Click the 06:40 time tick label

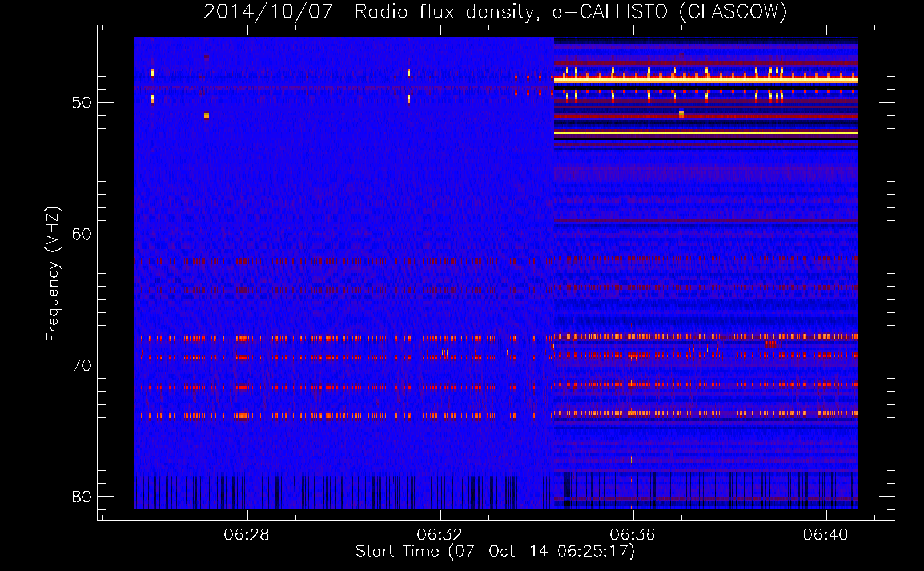point(826,535)
